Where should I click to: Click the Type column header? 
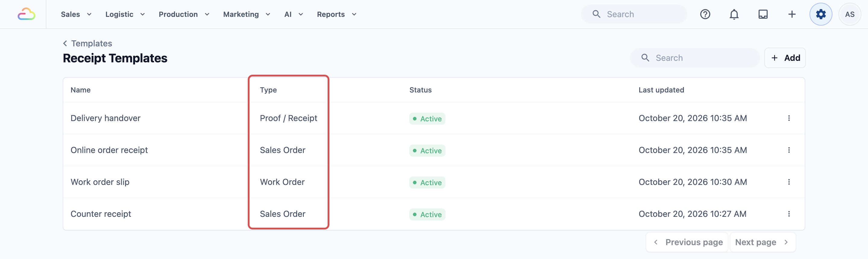click(x=268, y=90)
